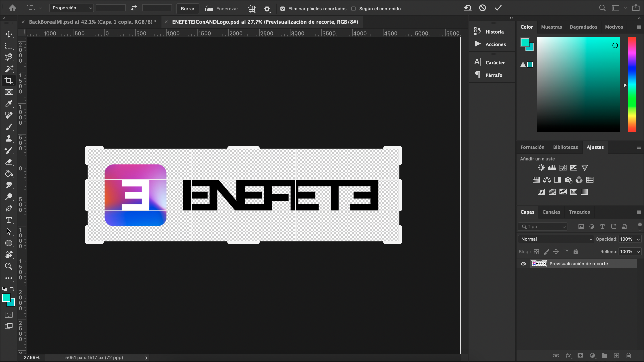This screenshot has height=362, width=644.
Task: Disable Eliminar píxeles recortados
Action: (x=283, y=8)
